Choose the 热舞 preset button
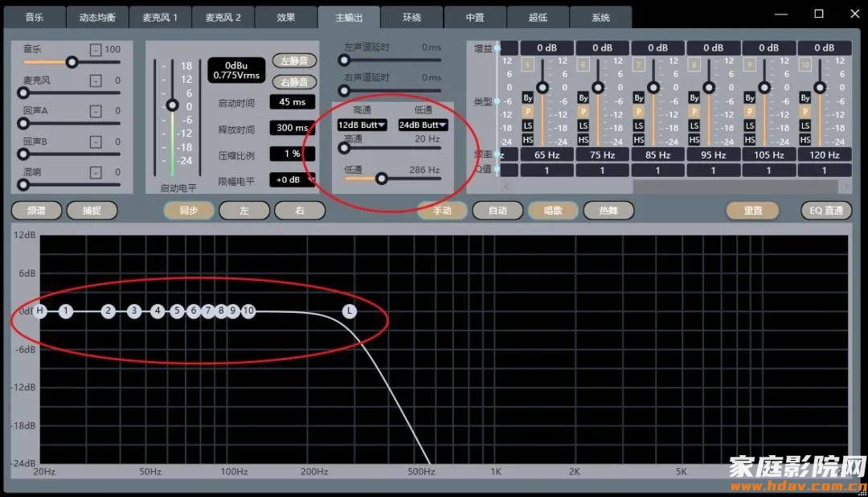 coord(608,211)
